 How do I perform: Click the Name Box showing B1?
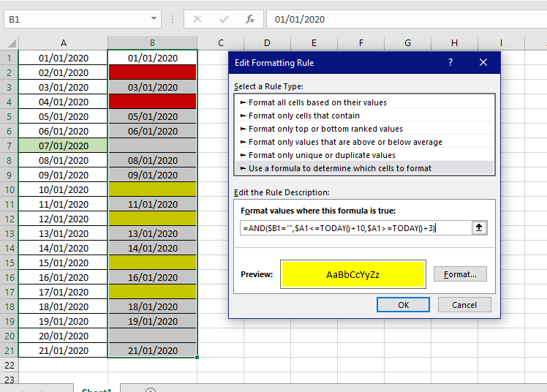click(x=77, y=19)
